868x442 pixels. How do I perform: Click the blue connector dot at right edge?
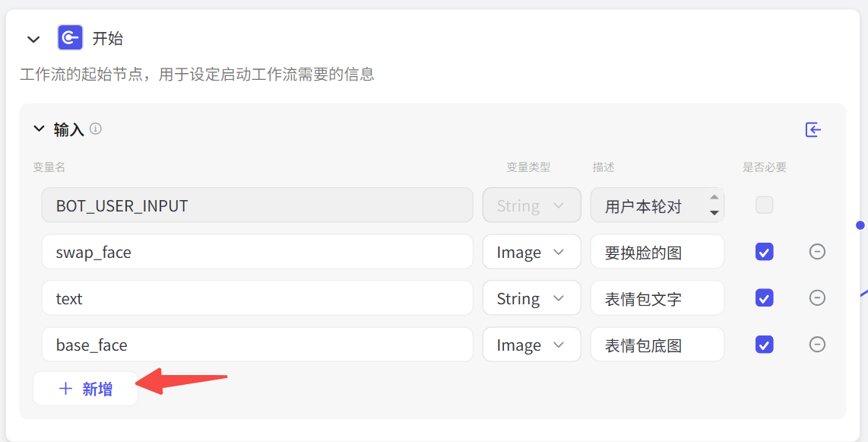pos(860,225)
